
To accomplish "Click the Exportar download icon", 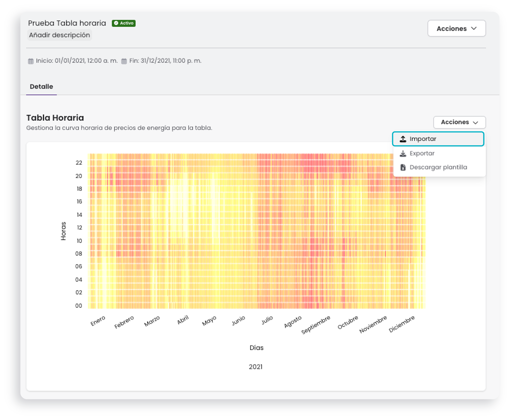I will [x=403, y=153].
